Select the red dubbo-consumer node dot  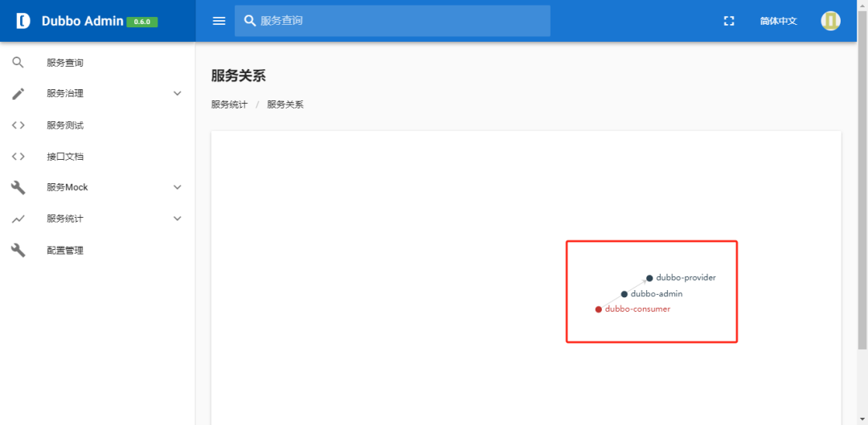point(599,309)
